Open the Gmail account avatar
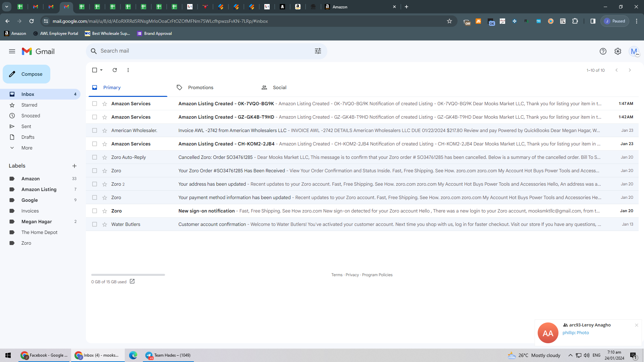644x362 pixels. tap(634, 51)
